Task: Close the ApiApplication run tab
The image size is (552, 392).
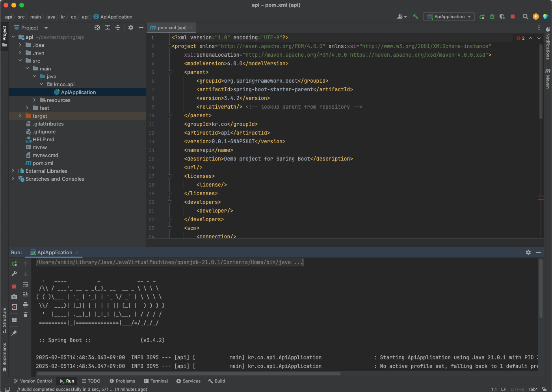Action: 77,253
